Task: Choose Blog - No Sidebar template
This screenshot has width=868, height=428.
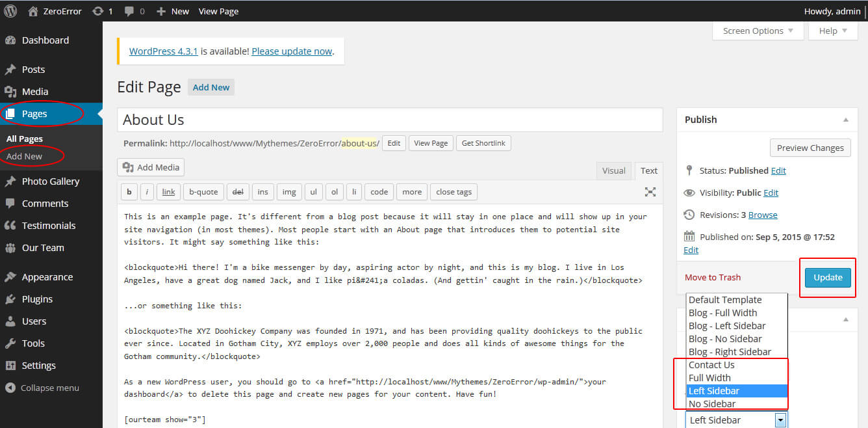Action: 737,339
